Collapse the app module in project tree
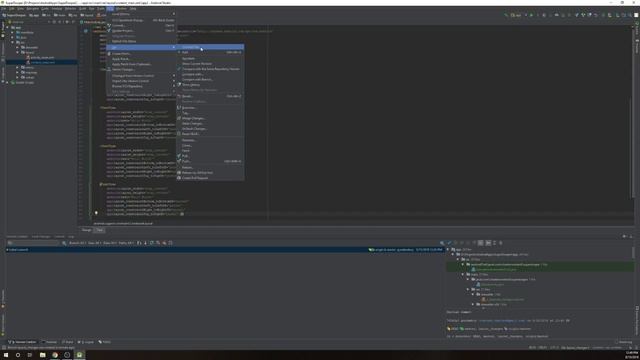The image size is (640, 360). (8, 28)
